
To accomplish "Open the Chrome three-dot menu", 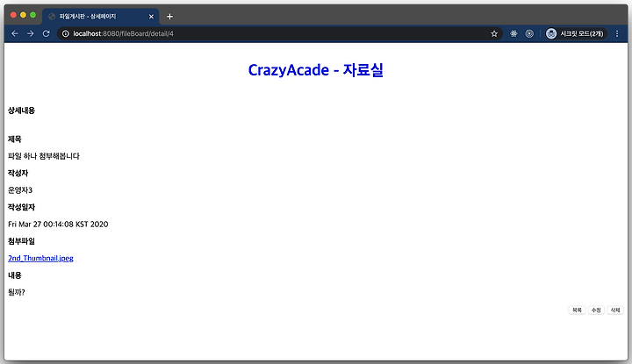I will point(617,34).
